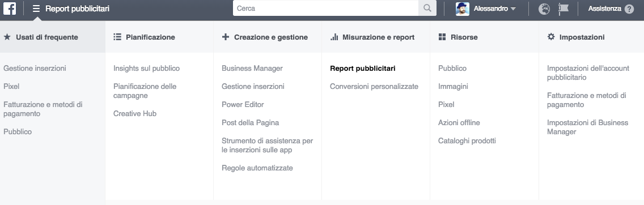Open Creative Hub
This screenshot has width=644, height=205.
pos(135,114)
